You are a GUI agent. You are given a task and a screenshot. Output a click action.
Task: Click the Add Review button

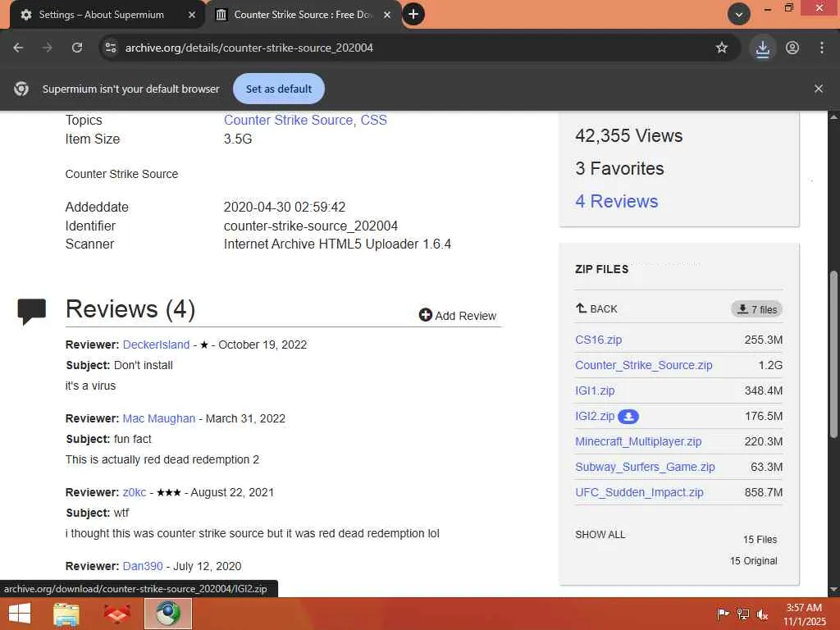click(x=458, y=316)
